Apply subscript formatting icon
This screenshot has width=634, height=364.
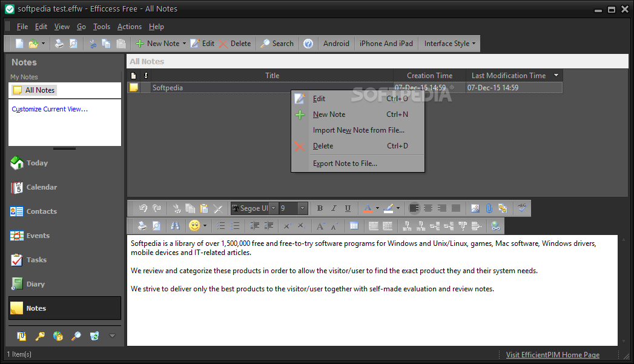(x=301, y=226)
